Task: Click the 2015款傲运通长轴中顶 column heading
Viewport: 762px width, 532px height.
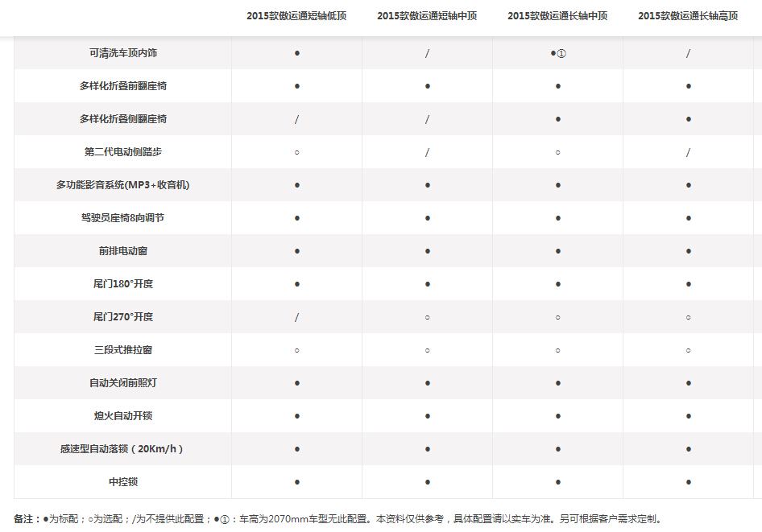Action: 557,16
